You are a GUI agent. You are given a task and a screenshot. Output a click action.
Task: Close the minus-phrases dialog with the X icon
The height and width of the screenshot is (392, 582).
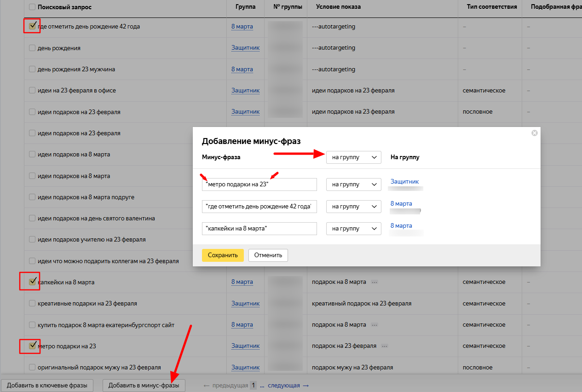[534, 133]
